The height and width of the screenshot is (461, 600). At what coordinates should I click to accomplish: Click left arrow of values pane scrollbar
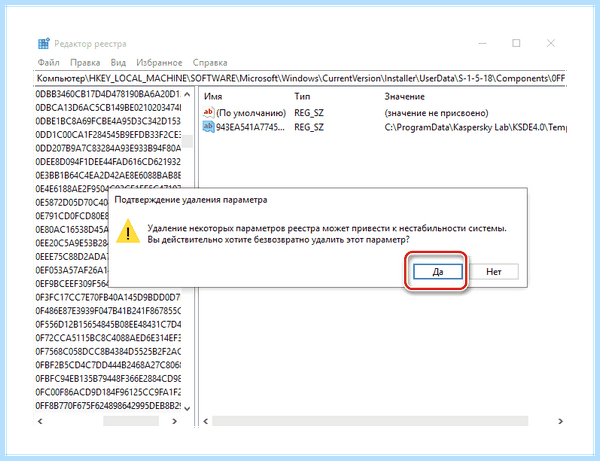click(x=206, y=421)
